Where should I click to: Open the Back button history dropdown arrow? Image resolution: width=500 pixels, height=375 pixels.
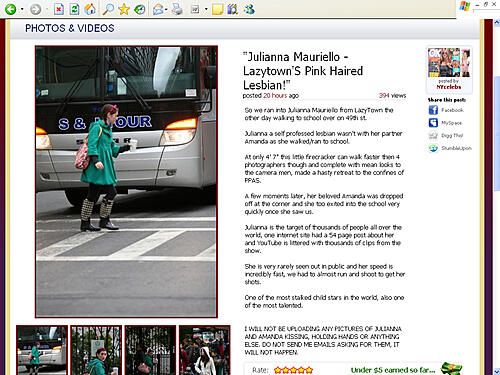22,9
